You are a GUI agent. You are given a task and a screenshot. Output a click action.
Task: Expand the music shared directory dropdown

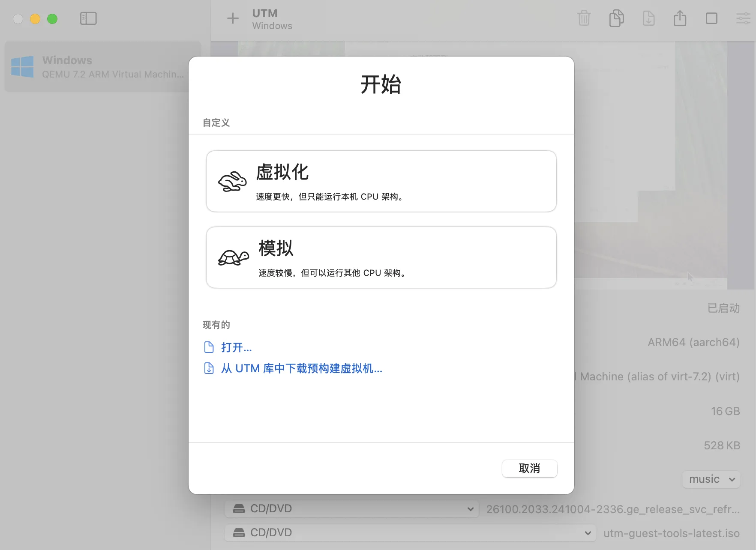pyautogui.click(x=711, y=479)
